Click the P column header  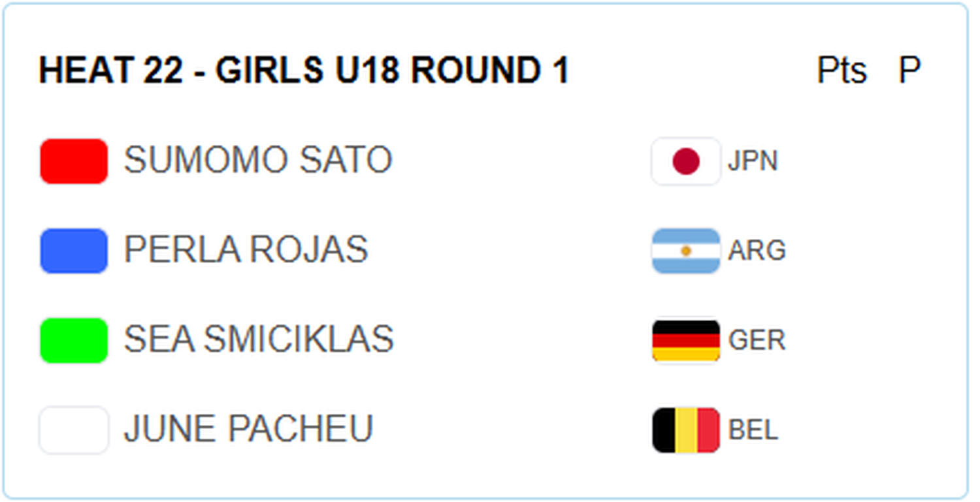[909, 70]
